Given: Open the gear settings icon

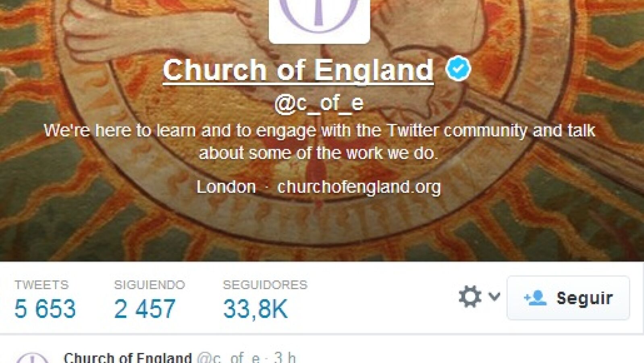Looking at the screenshot, I should (x=470, y=297).
